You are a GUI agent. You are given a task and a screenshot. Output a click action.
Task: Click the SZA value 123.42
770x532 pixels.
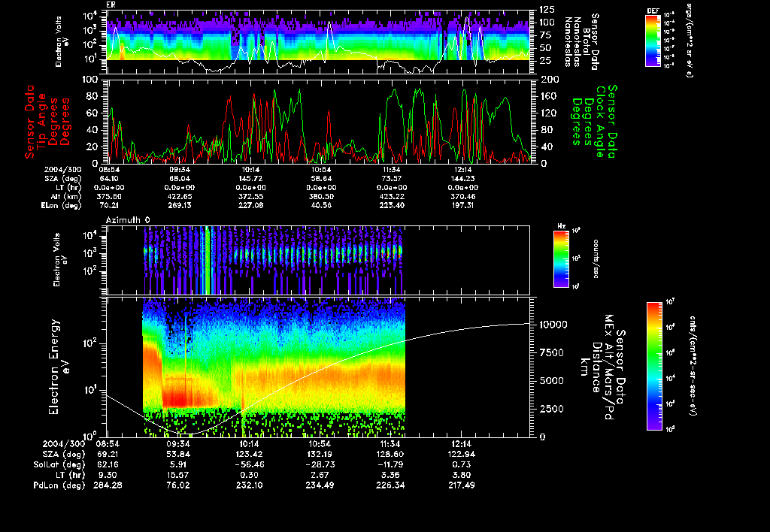250,455
